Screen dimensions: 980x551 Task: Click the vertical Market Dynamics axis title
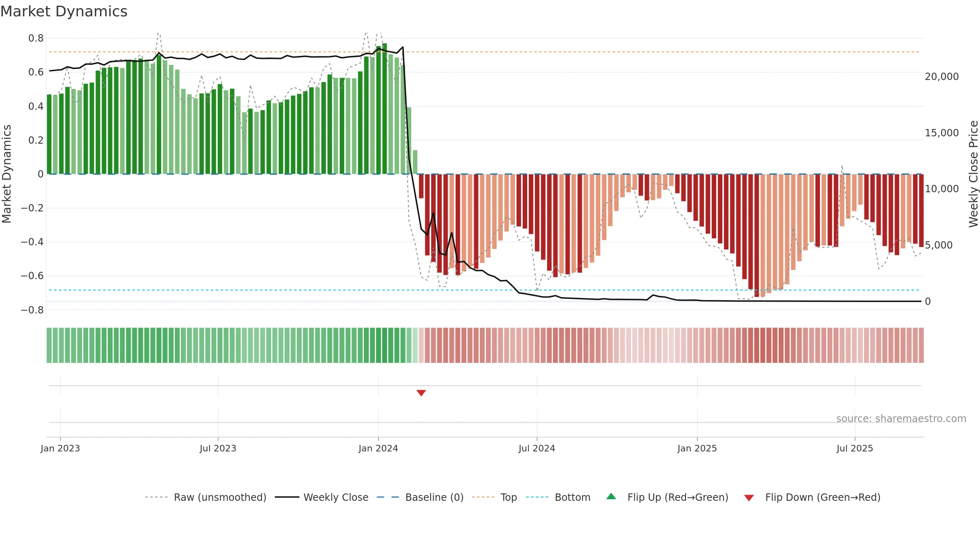7,174
